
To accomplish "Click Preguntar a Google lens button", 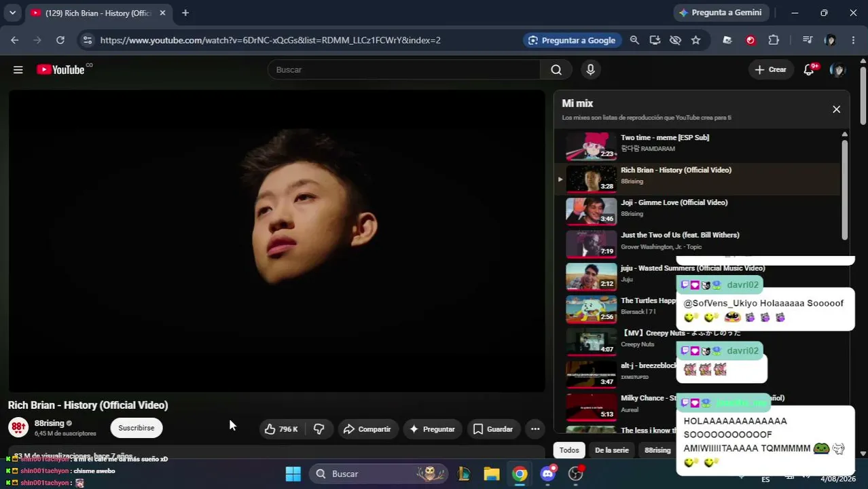I will pyautogui.click(x=572, y=40).
